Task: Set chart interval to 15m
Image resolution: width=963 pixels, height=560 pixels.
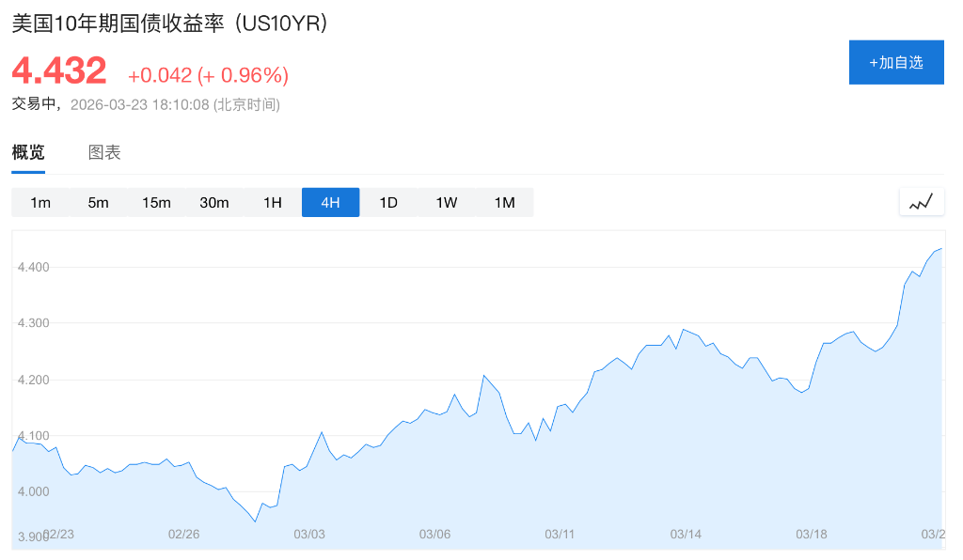Action: tap(156, 203)
